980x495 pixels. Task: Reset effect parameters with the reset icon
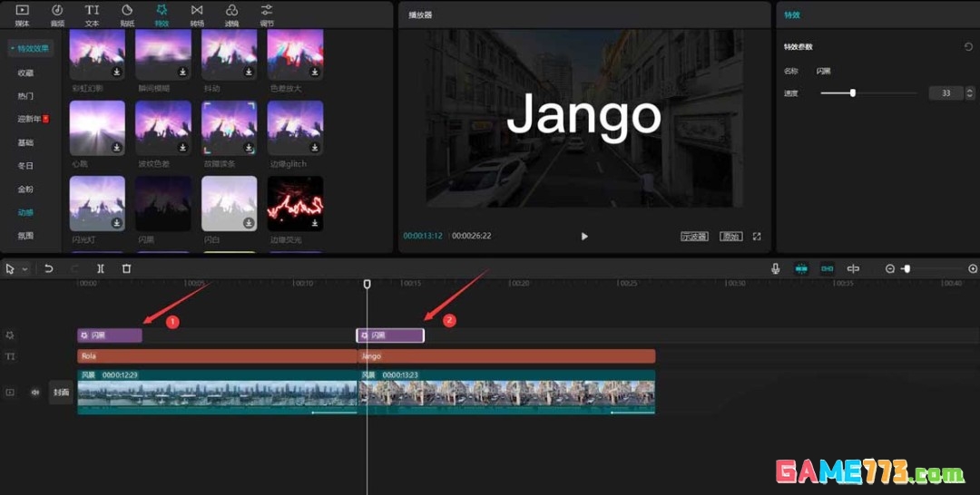[968, 47]
